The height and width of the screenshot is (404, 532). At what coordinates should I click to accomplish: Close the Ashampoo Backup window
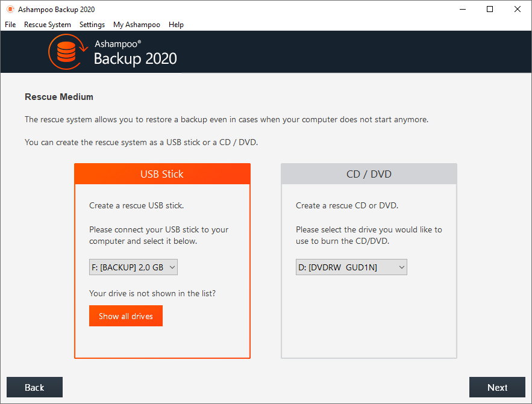[517, 9]
